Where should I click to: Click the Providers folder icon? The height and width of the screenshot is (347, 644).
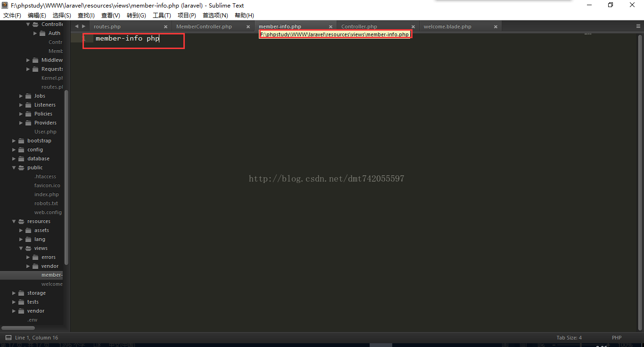tap(28, 123)
